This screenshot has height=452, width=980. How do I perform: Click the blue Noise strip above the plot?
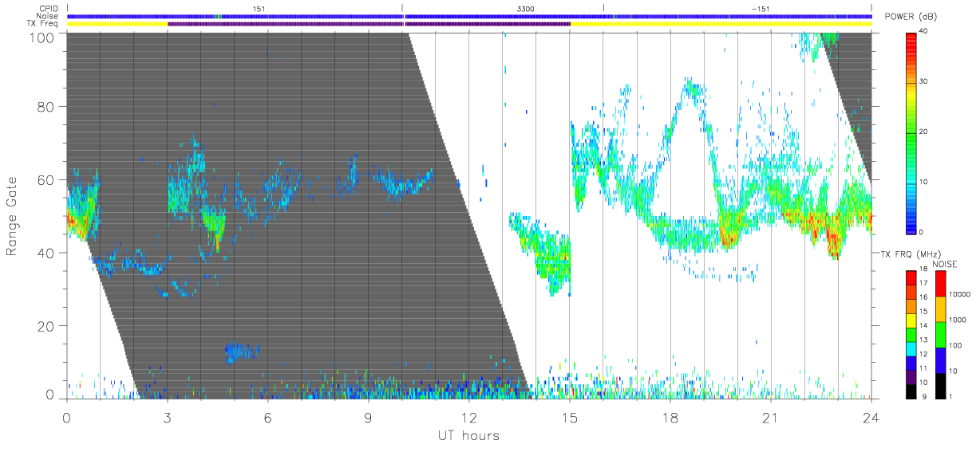pos(469,16)
